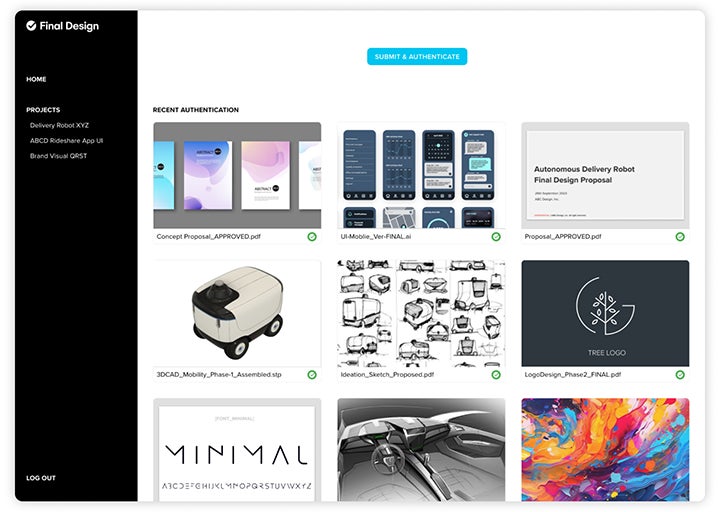This screenshot has height=512, width=720.
Task: Click green check beside LogoDesign_Phase2_FINAL.pdf
Action: (680, 375)
